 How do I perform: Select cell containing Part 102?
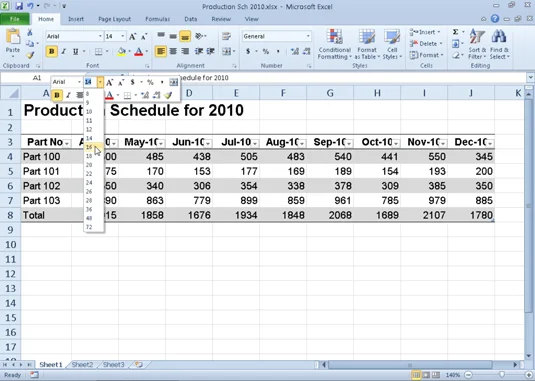tap(46, 186)
